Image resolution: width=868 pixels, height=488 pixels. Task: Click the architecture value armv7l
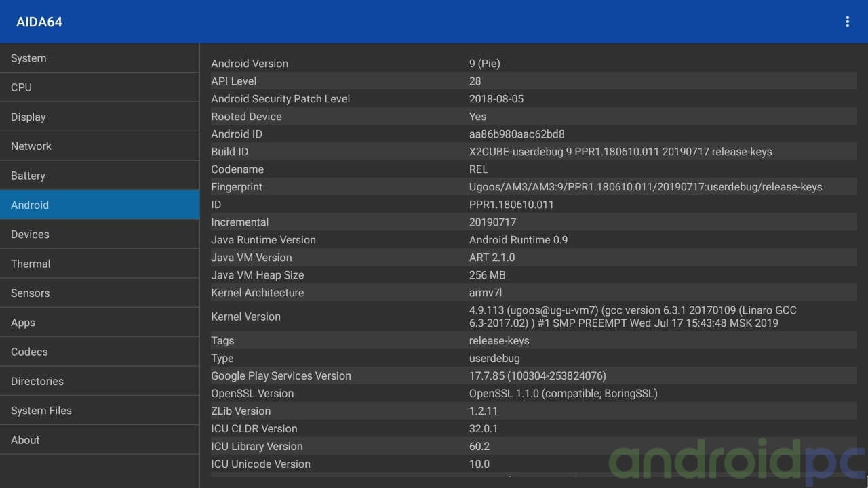(486, 293)
